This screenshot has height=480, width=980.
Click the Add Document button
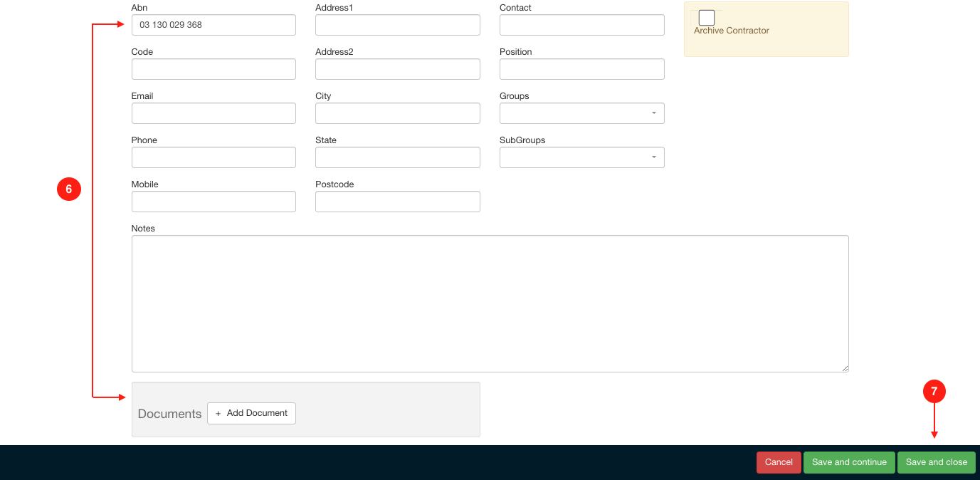click(251, 413)
